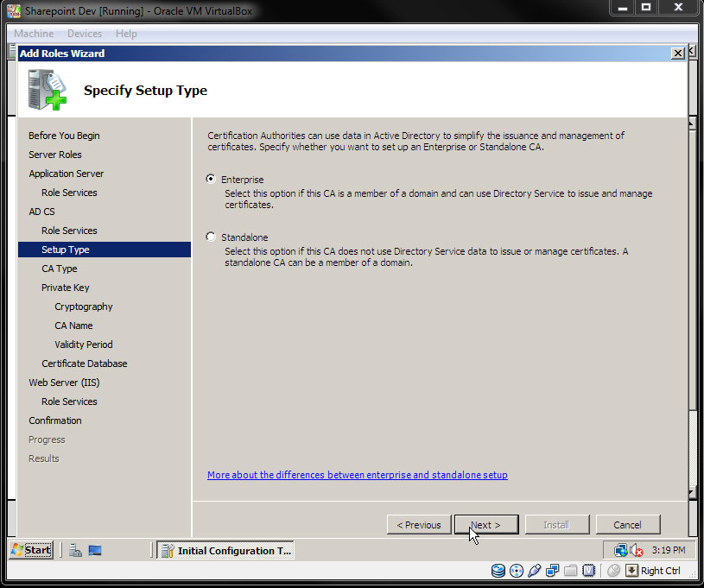
Task: Open the USB devices status icon
Action: coord(535,571)
